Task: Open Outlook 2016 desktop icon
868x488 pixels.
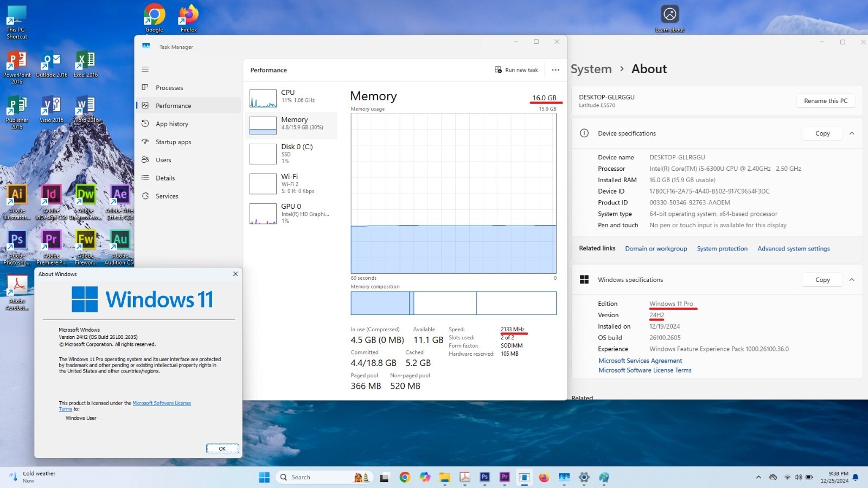Action: (x=52, y=64)
